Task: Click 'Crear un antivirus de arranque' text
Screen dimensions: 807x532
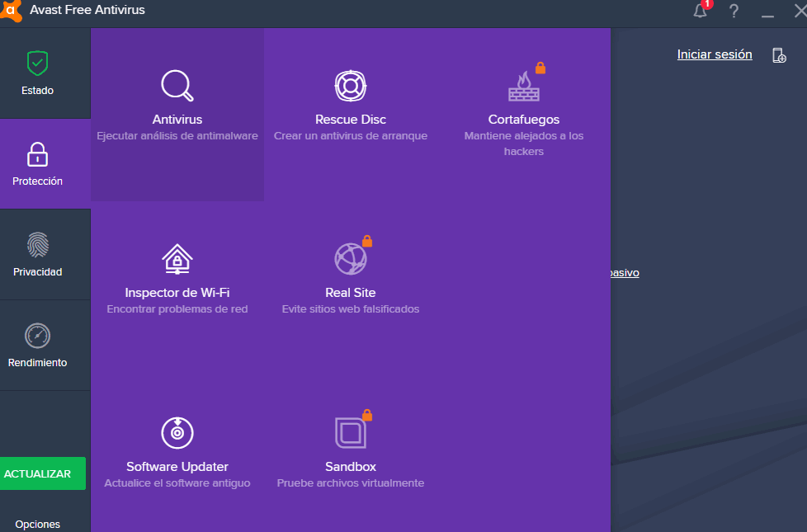Action: point(351,136)
